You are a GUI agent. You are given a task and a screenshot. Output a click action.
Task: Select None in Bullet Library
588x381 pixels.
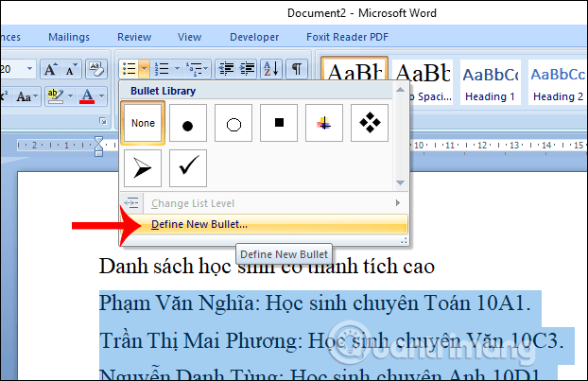click(x=143, y=123)
